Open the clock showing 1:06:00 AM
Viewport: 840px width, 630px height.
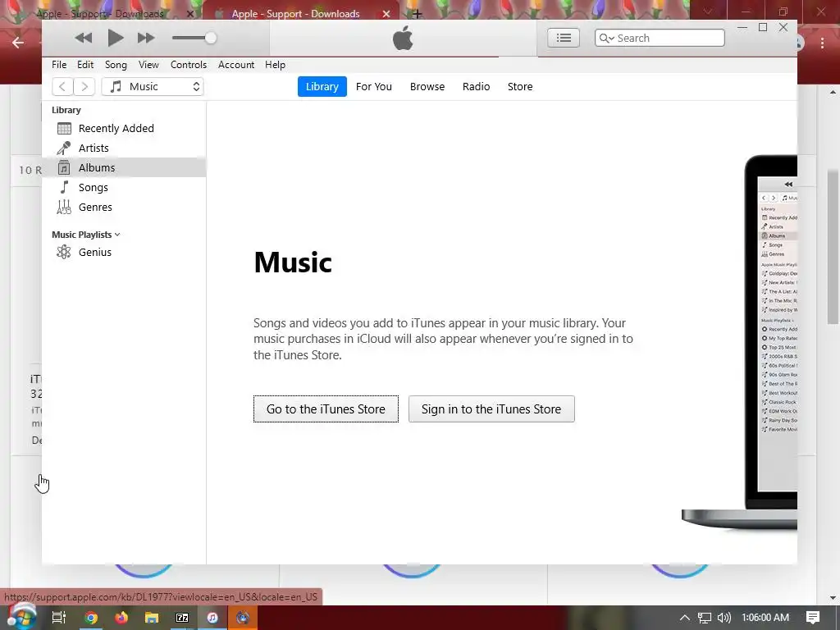click(765, 618)
